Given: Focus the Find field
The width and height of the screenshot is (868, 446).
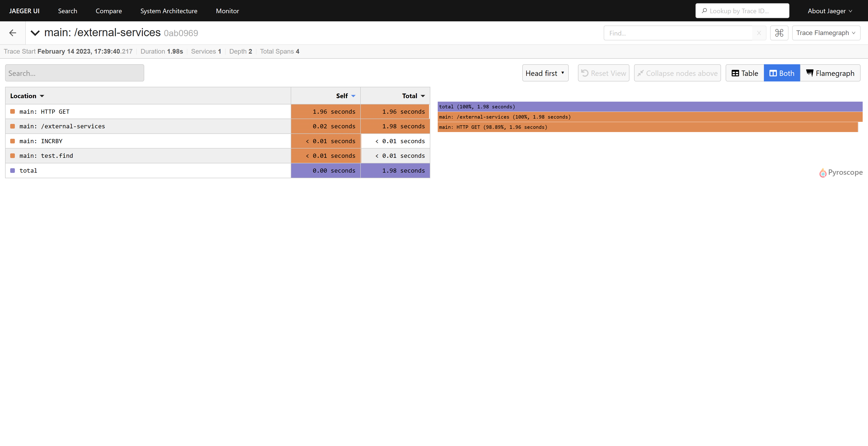Looking at the screenshot, I should tap(678, 33).
